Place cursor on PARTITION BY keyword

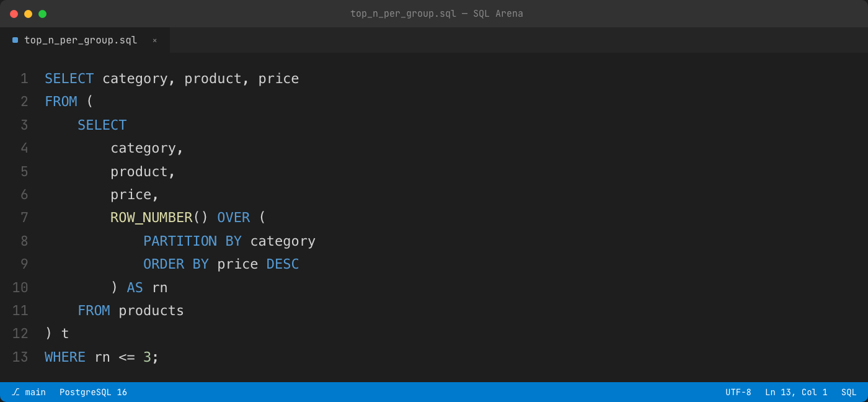(x=192, y=241)
